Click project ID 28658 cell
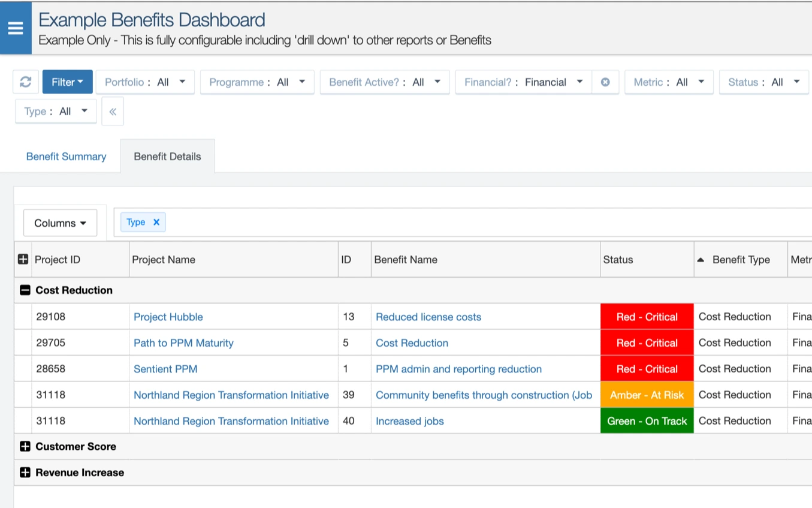The height and width of the screenshot is (508, 812). click(80, 369)
